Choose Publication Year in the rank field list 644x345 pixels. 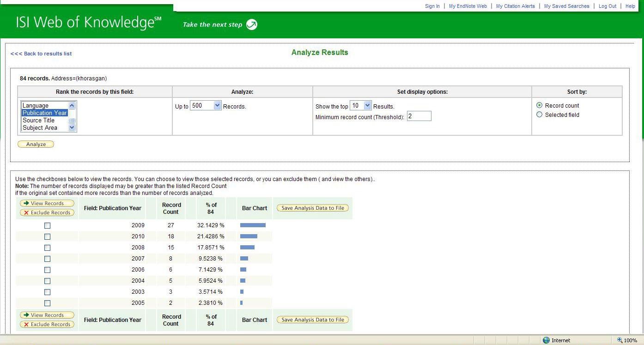[45, 113]
